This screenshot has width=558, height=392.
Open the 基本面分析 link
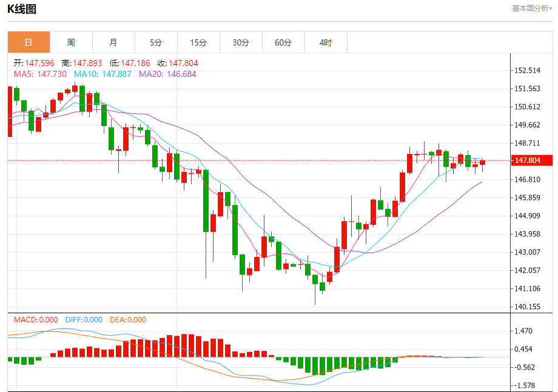[x=532, y=8]
